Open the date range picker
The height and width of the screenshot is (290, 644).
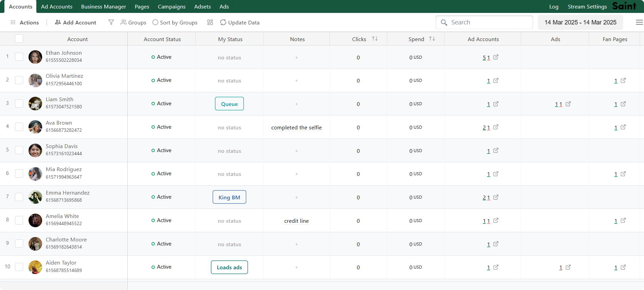[580, 22]
